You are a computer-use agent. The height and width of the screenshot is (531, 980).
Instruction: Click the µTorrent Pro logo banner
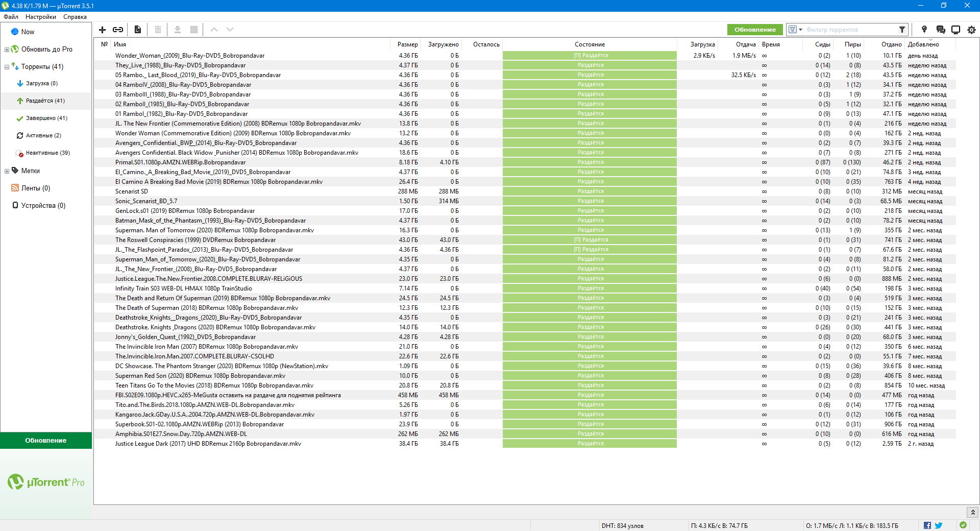(x=46, y=482)
